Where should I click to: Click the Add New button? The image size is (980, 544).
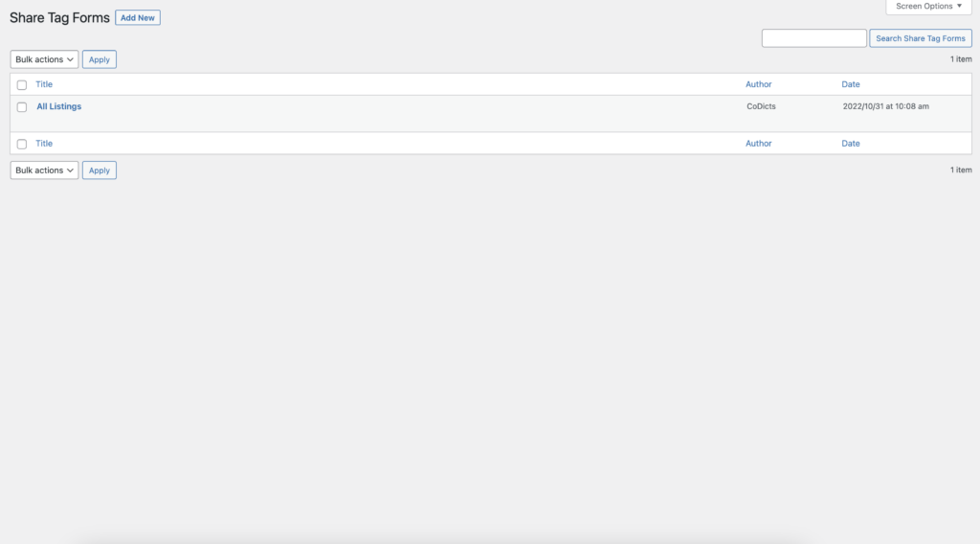pos(138,17)
